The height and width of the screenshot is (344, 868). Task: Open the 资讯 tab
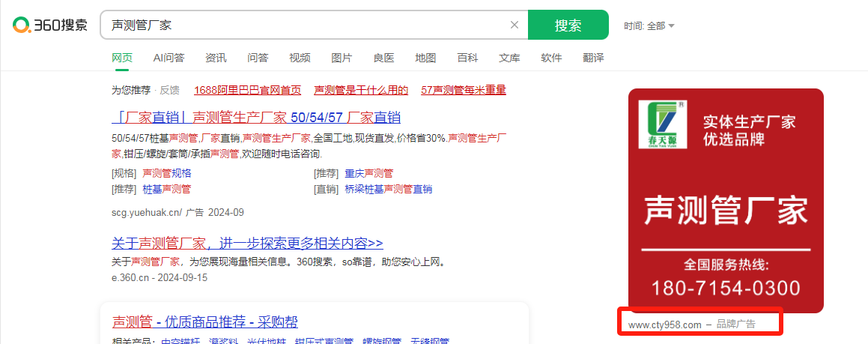pos(216,58)
